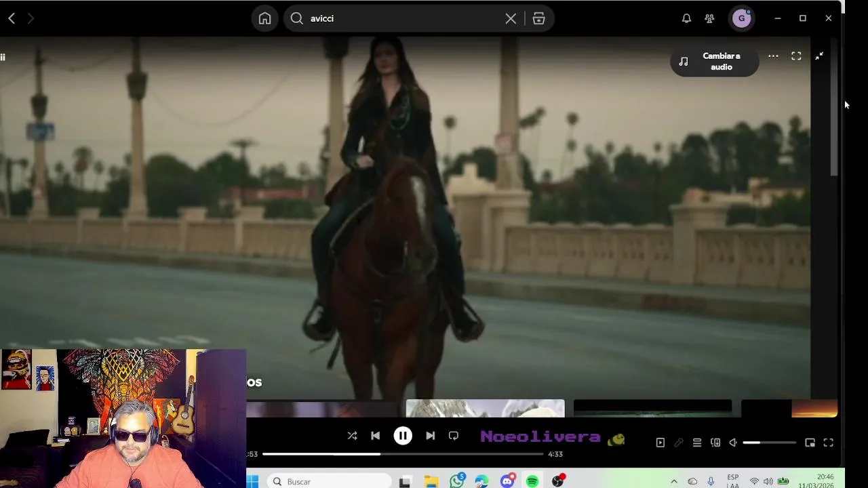Skip to the next track
Screen dimensions: 868x488
click(x=430, y=436)
